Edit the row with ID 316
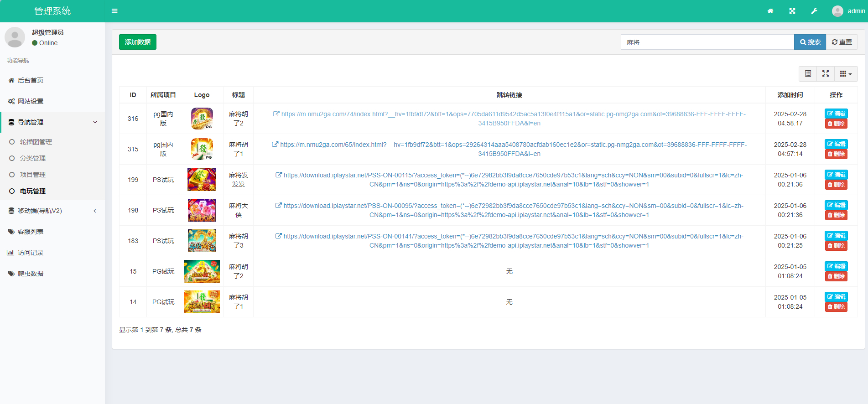 pos(836,114)
